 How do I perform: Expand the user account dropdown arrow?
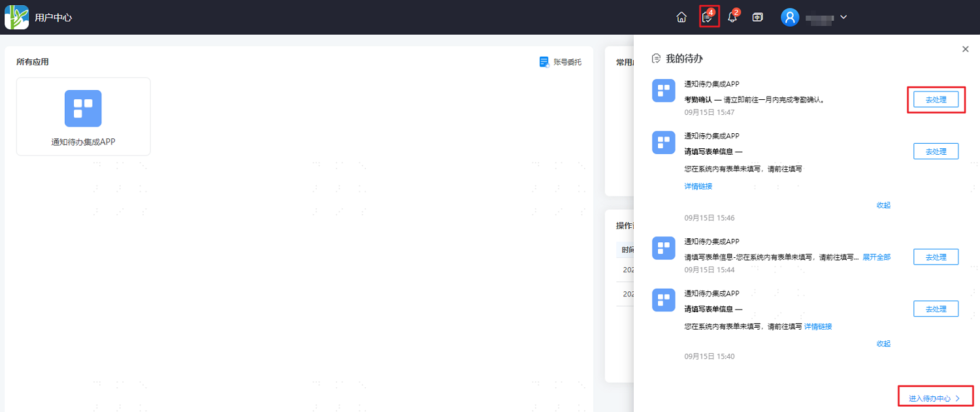point(843,17)
